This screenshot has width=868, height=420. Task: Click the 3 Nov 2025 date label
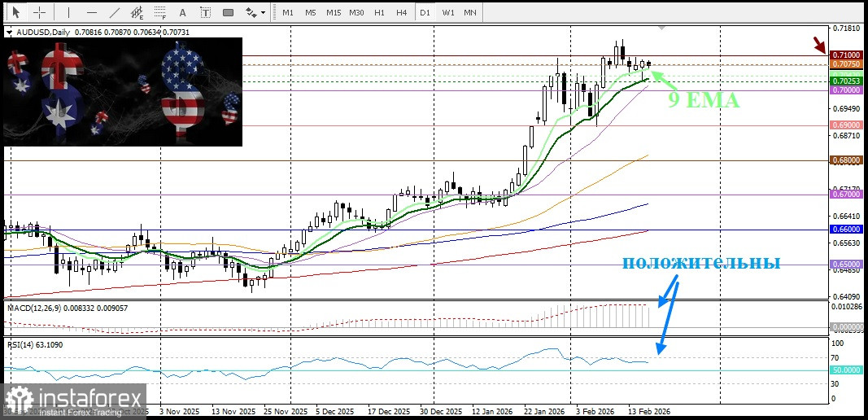click(179, 412)
